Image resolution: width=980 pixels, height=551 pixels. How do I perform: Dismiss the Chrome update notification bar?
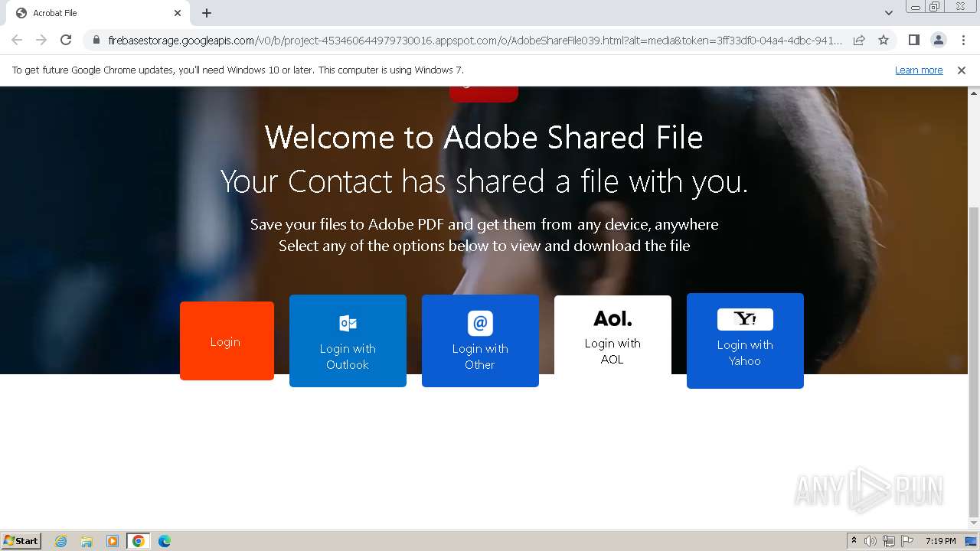click(962, 70)
